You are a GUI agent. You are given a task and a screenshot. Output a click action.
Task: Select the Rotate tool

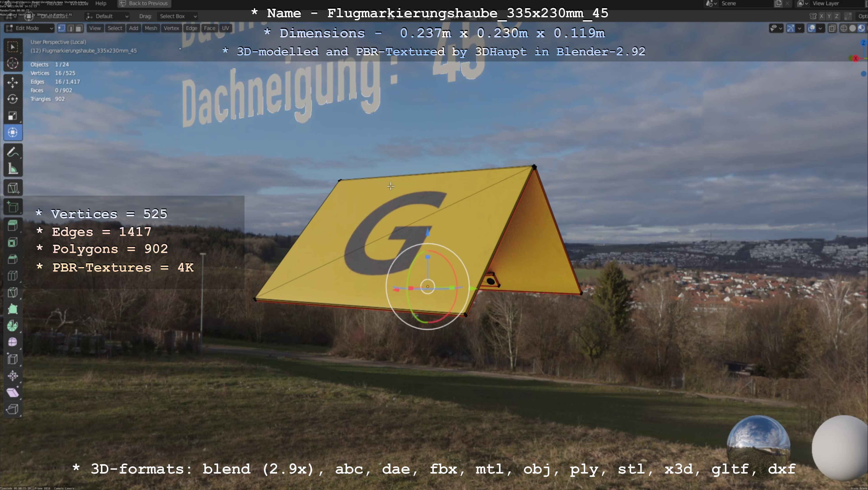pyautogui.click(x=13, y=99)
